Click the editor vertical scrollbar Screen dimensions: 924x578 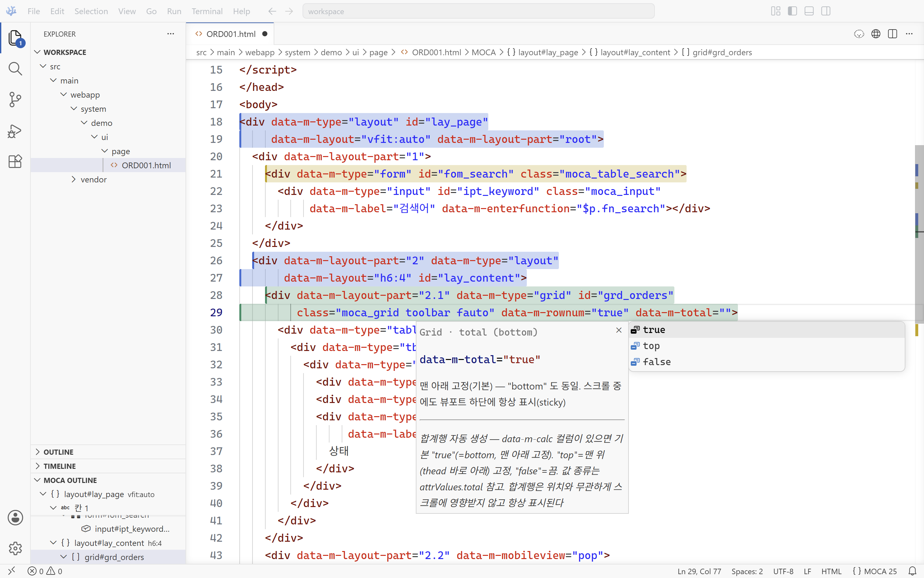pyautogui.click(x=919, y=234)
